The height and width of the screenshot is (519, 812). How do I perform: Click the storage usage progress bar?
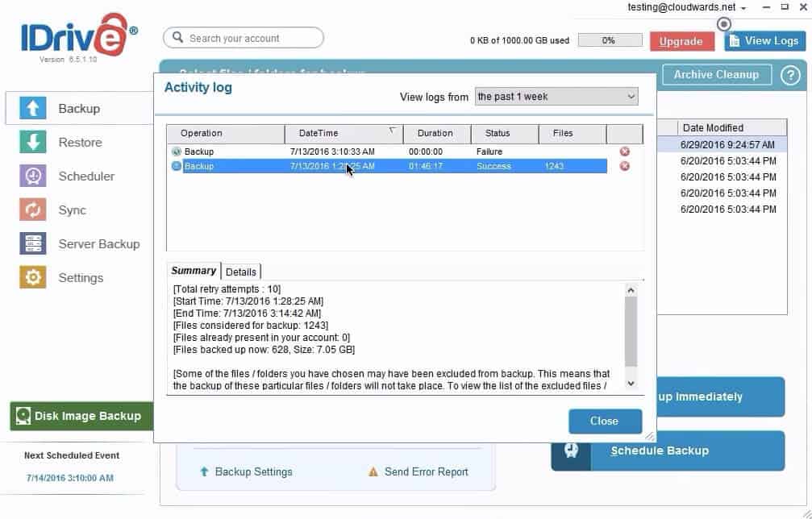pyautogui.click(x=610, y=38)
